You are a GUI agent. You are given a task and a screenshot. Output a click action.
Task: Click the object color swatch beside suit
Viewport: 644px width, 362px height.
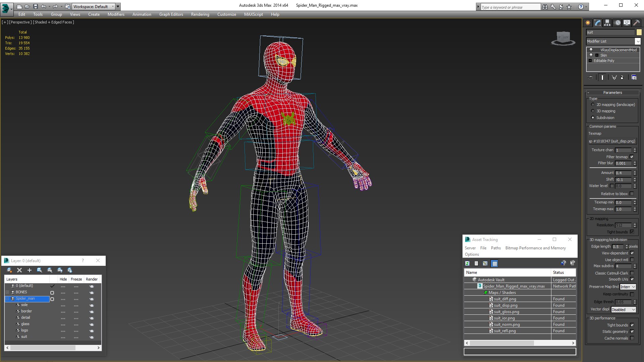pos(639,32)
